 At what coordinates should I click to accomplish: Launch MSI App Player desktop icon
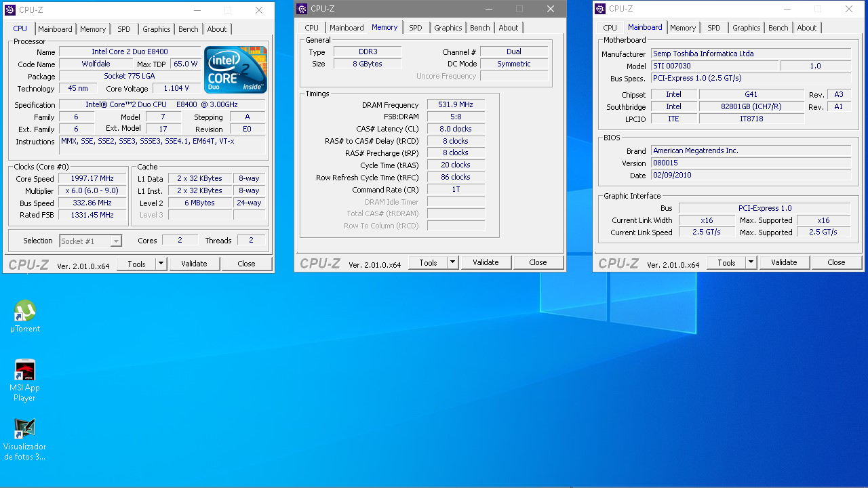(25, 380)
